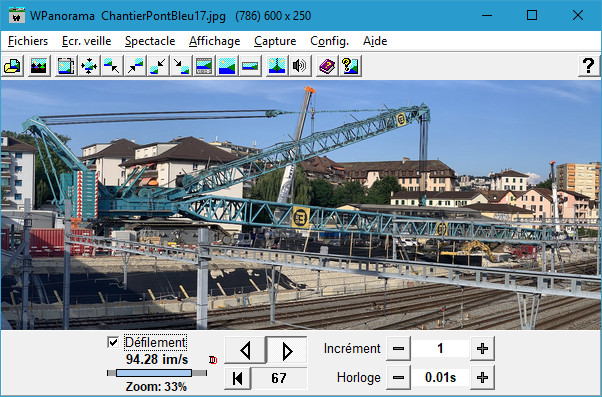The image size is (602, 397).
Task: Open the Aide menu
Action: 375,41
